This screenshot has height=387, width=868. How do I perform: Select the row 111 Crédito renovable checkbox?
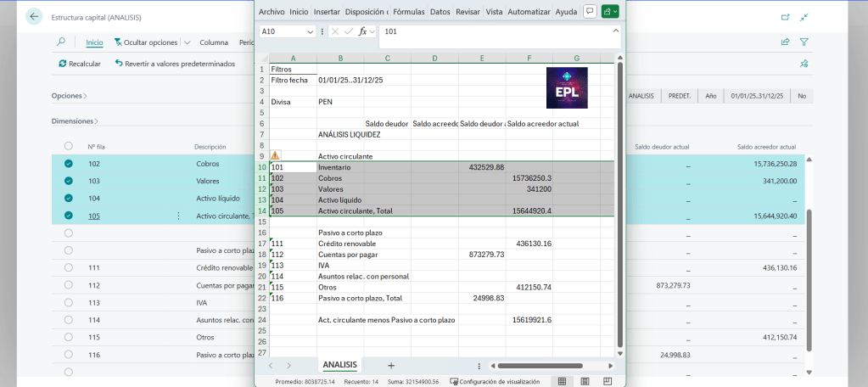click(x=69, y=267)
